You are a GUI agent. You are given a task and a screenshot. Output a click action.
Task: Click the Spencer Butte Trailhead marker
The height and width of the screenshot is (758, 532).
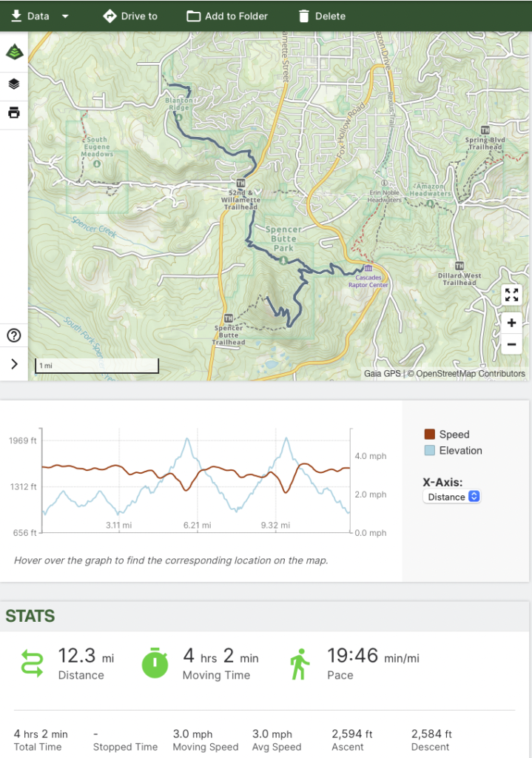(x=228, y=318)
